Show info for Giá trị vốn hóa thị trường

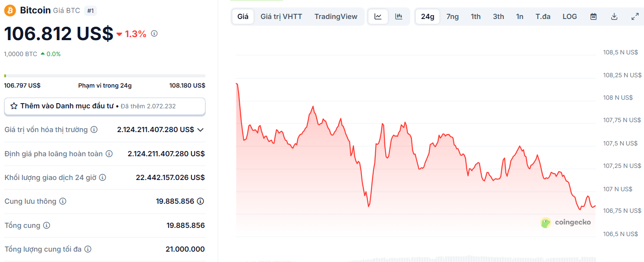point(94,129)
